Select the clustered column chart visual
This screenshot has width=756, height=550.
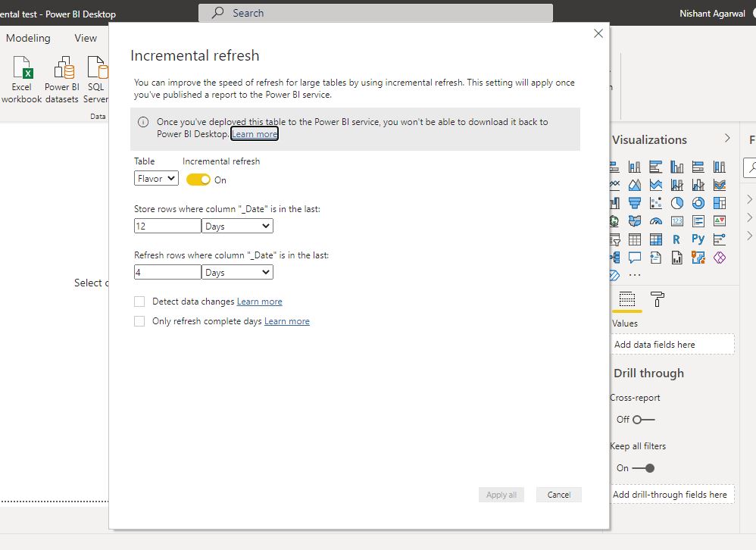[x=677, y=167]
